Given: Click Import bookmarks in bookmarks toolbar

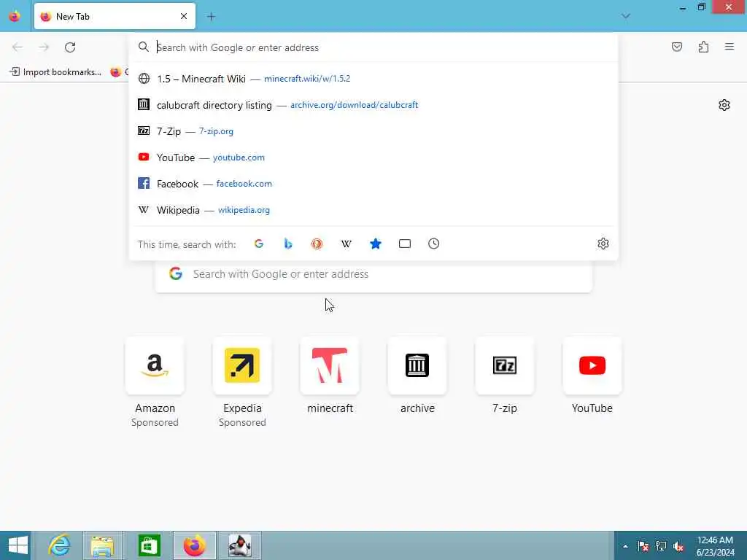Looking at the screenshot, I should pos(55,72).
